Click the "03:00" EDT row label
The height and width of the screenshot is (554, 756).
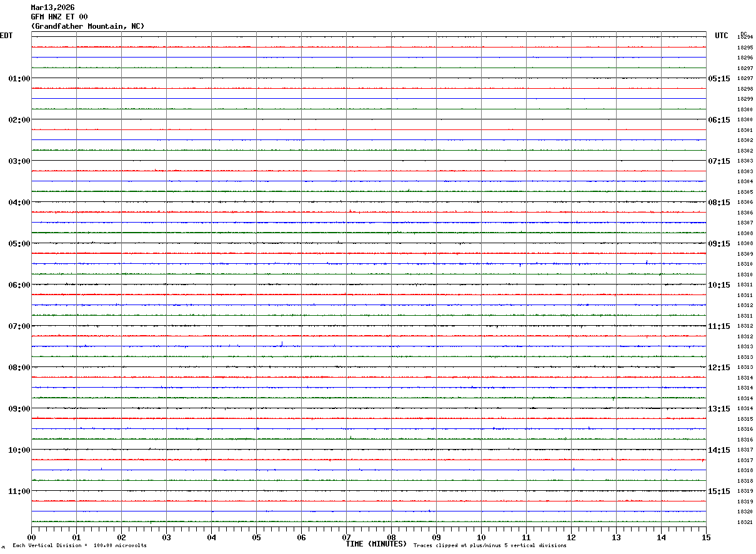point(19,161)
